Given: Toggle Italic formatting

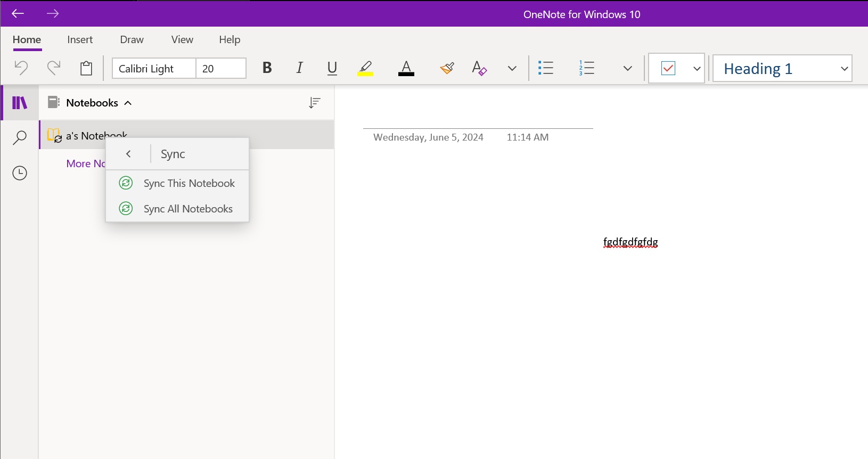Looking at the screenshot, I should [300, 68].
